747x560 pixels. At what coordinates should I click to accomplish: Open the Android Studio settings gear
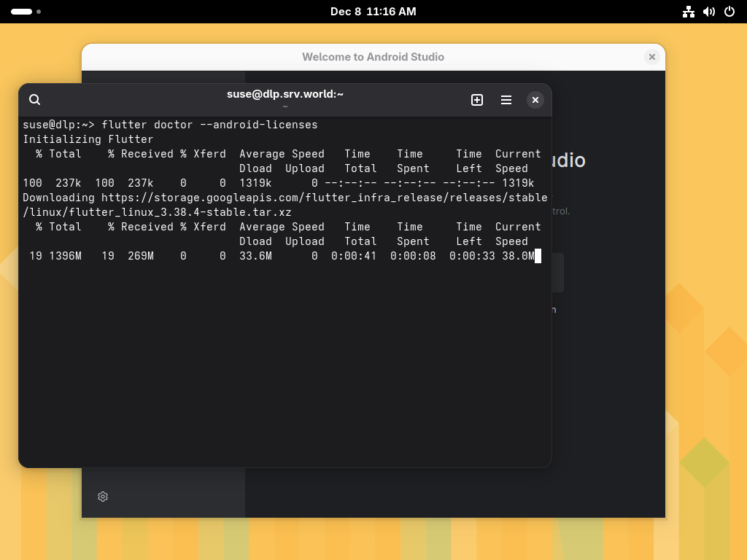tap(102, 497)
